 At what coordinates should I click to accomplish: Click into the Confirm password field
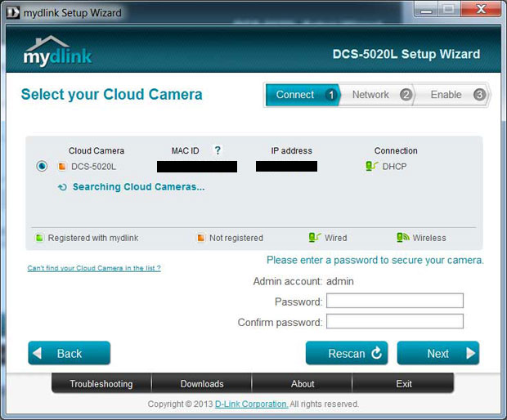[x=395, y=321]
